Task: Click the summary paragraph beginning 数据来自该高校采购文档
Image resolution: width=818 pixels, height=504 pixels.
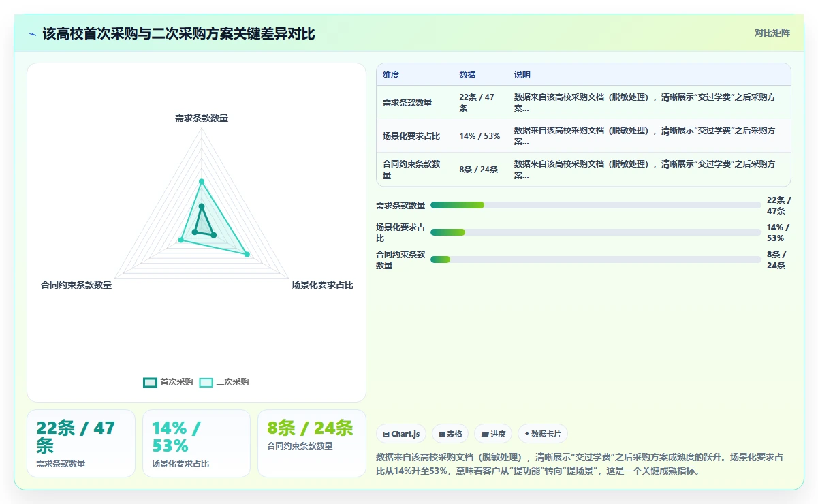Action: (x=580, y=464)
